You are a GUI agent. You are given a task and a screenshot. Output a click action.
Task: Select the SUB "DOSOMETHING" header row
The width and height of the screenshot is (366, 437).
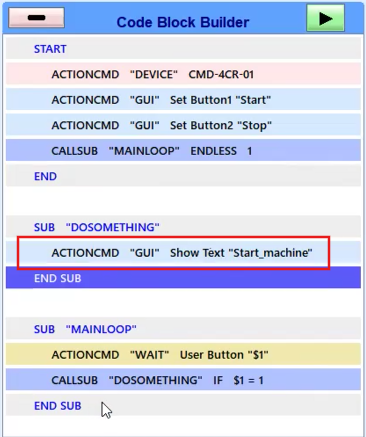pyautogui.click(x=183, y=227)
